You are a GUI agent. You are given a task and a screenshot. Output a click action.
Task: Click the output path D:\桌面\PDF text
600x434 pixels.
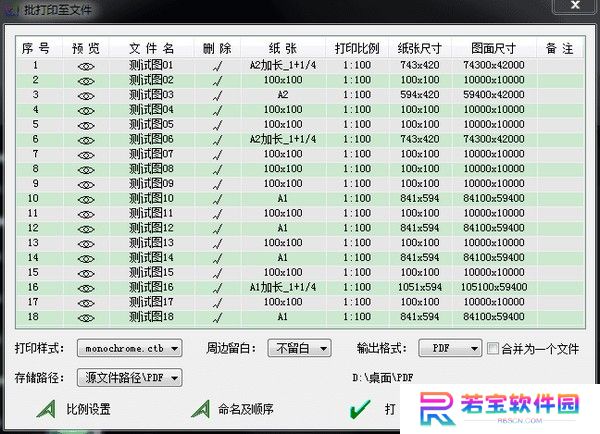(383, 378)
